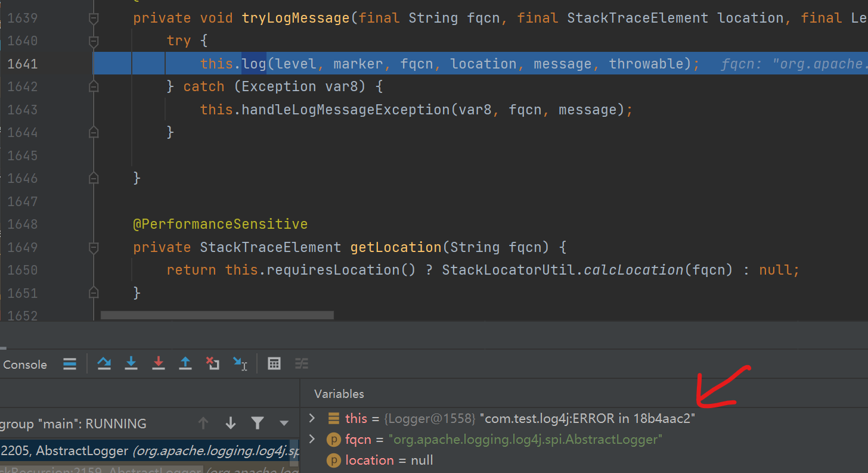
Task: Open the Console tab
Action: (x=25, y=365)
